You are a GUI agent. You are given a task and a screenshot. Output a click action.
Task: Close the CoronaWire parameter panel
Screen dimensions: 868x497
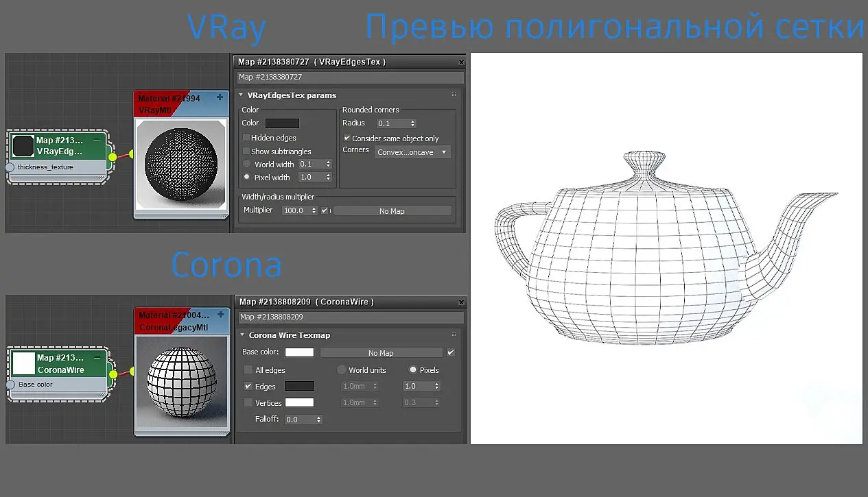460,302
